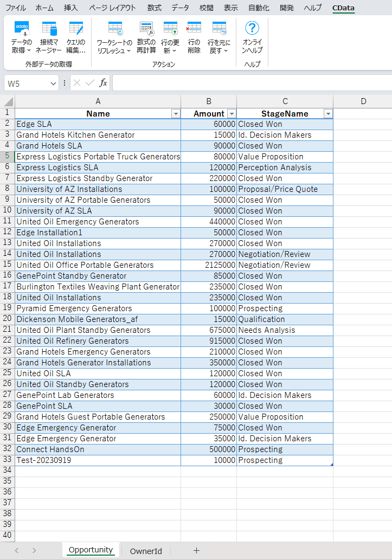Click the next sheet navigation arrow
Viewport: 392px width, 560px height.
coord(34,550)
